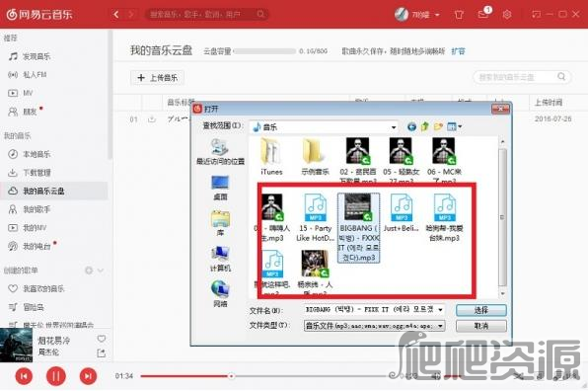Click the previous track button

pyautogui.click(x=24, y=376)
